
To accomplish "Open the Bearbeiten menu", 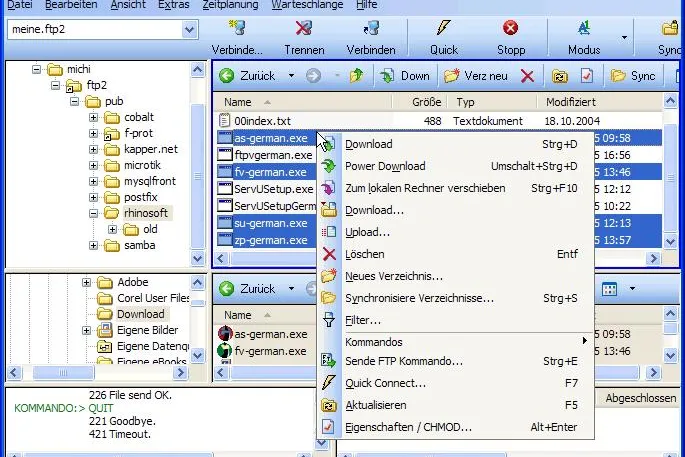I will click(x=71, y=5).
